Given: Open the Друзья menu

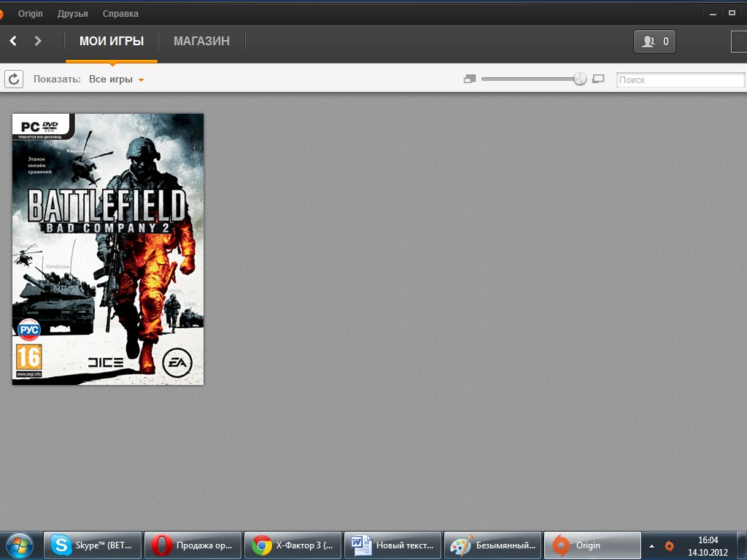Looking at the screenshot, I should coord(72,14).
